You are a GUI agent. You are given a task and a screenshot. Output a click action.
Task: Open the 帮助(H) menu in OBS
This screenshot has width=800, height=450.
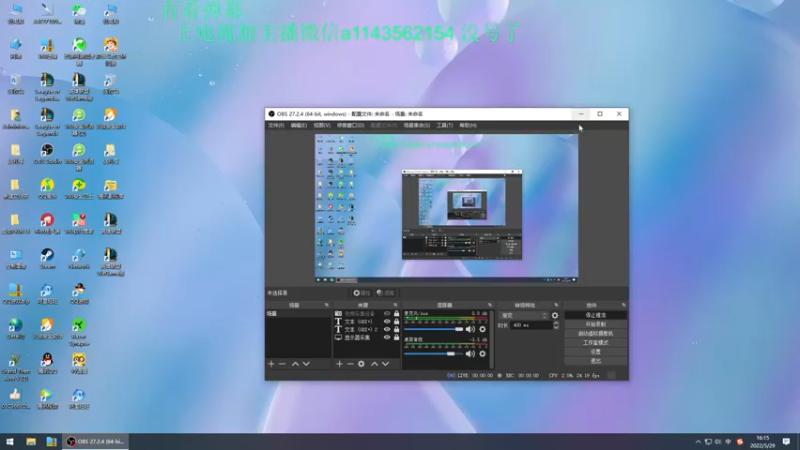pos(468,126)
